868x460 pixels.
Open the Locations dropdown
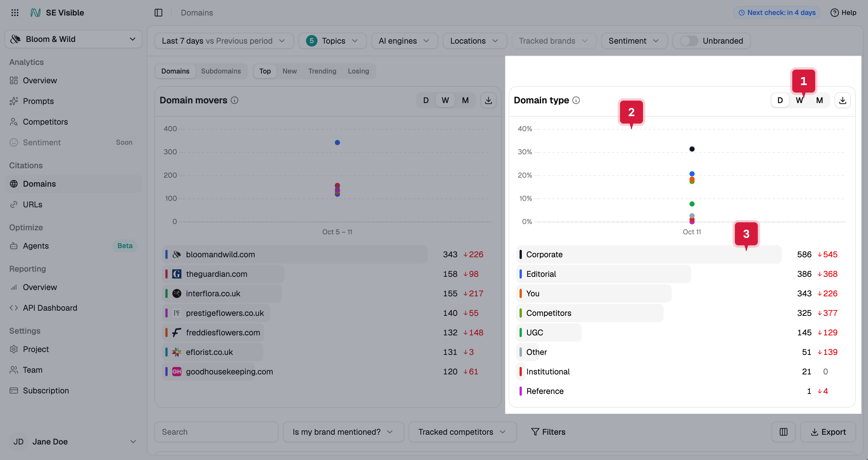tap(474, 41)
